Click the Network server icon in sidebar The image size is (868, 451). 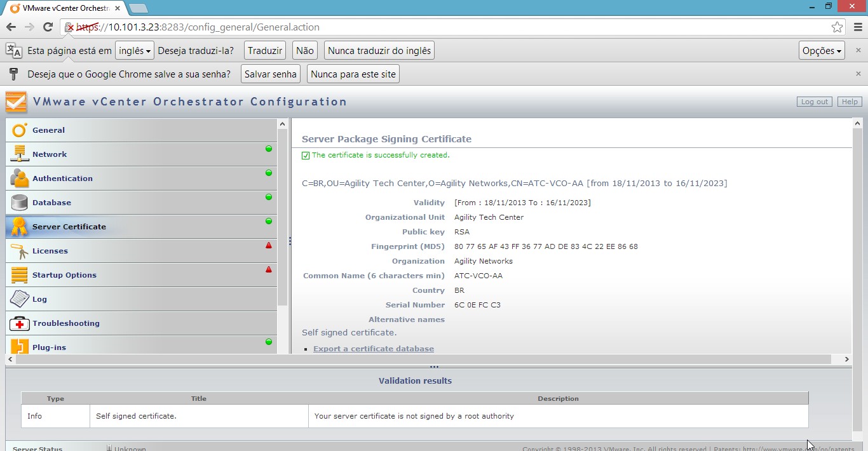19,154
